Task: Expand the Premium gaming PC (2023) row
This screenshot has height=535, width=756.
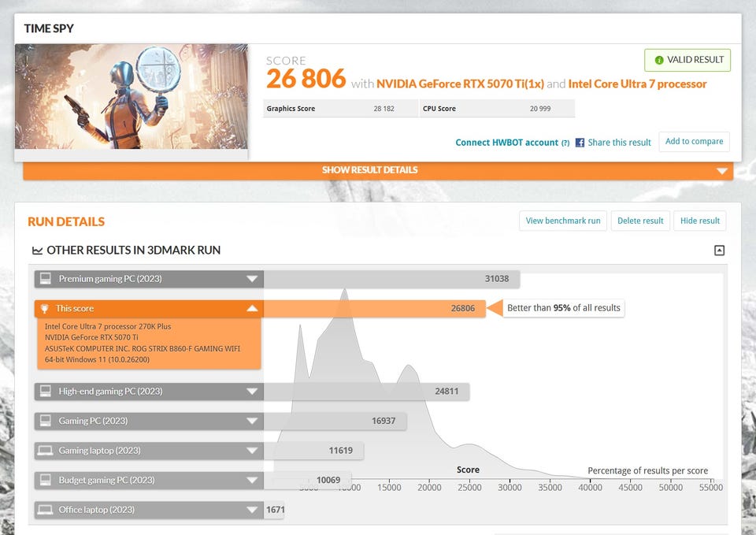Action: 252,279
